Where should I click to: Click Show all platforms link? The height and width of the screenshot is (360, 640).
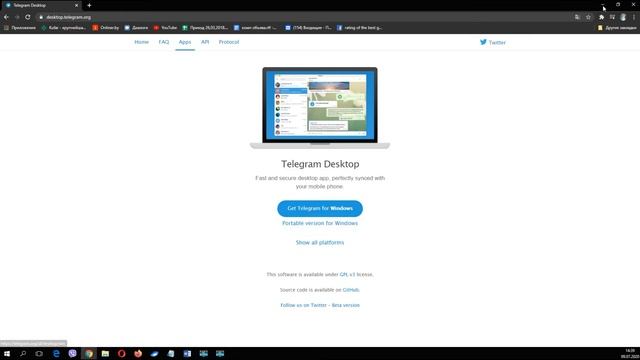click(320, 242)
